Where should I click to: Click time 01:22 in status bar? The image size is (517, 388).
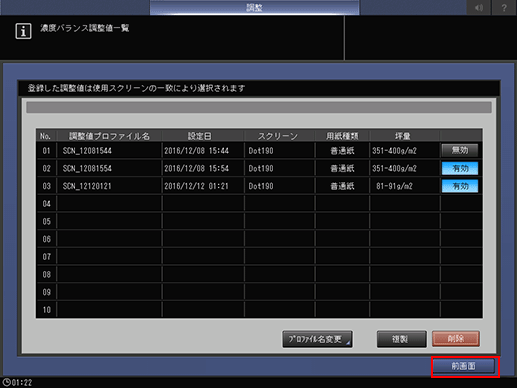coord(22,383)
